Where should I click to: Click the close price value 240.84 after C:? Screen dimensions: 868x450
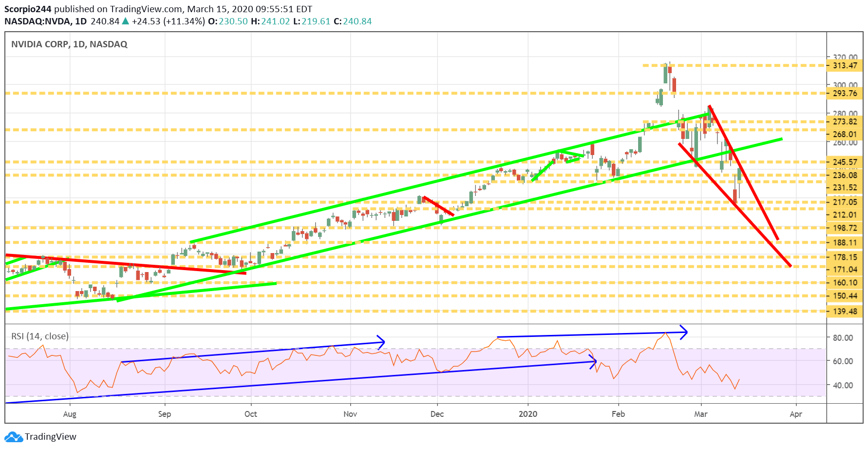(x=358, y=21)
